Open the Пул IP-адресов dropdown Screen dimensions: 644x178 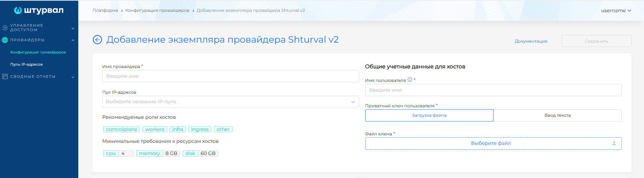(x=230, y=102)
